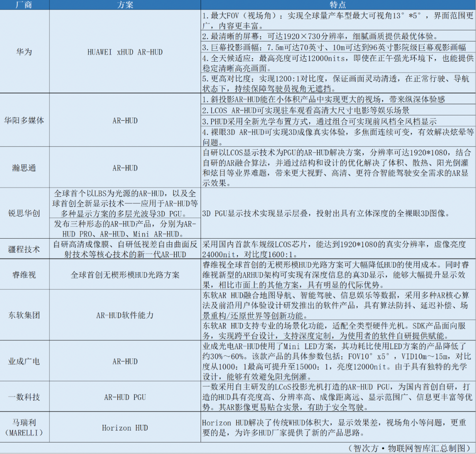Viewport: 476px width, 454px height.
Task: Click the 斜投影AR-HUD feature row
Action: (338, 99)
